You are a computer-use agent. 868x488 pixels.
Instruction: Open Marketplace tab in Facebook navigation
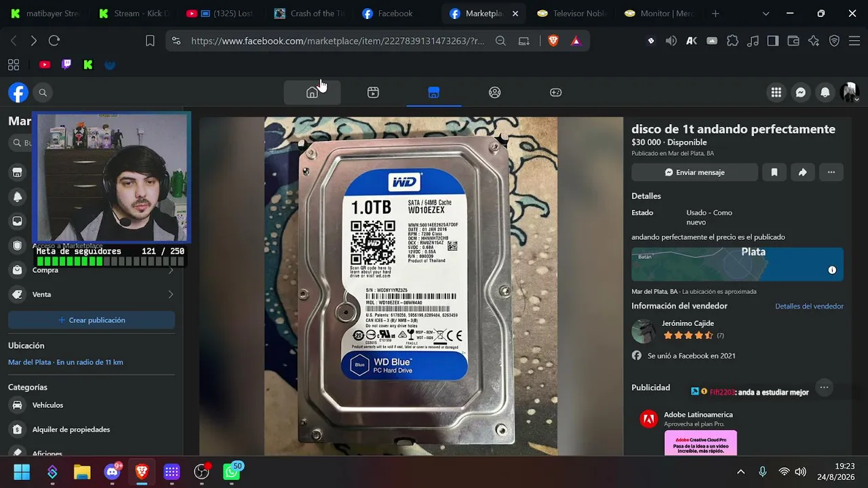coord(434,92)
